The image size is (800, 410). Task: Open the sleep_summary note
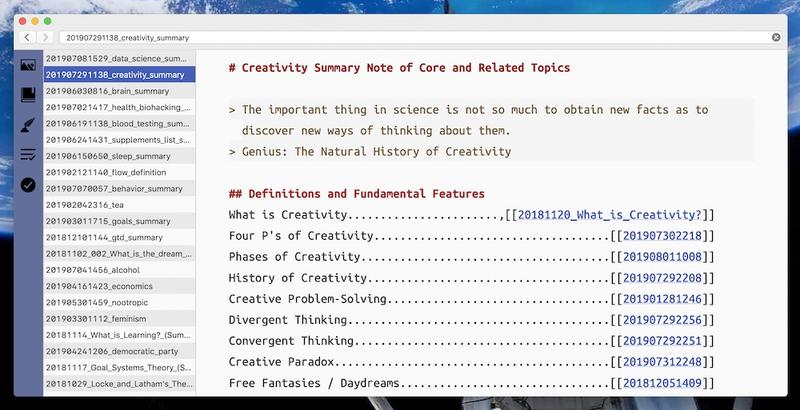(117, 156)
